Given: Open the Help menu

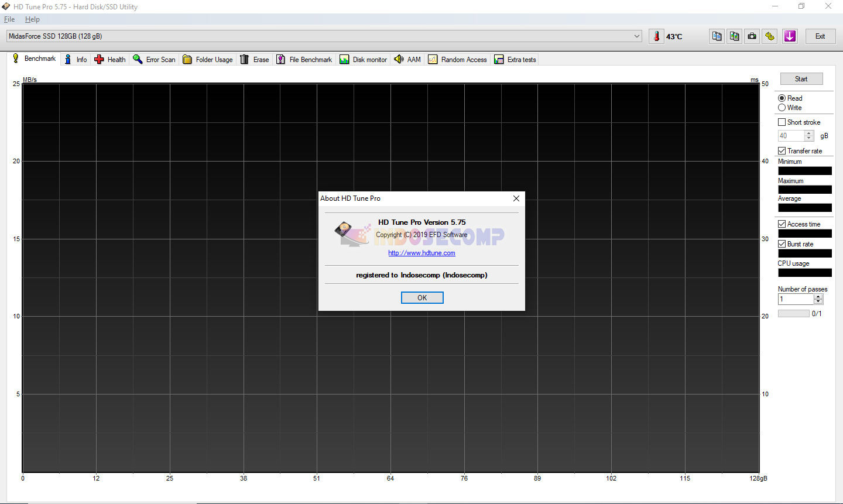Looking at the screenshot, I should (x=32, y=19).
